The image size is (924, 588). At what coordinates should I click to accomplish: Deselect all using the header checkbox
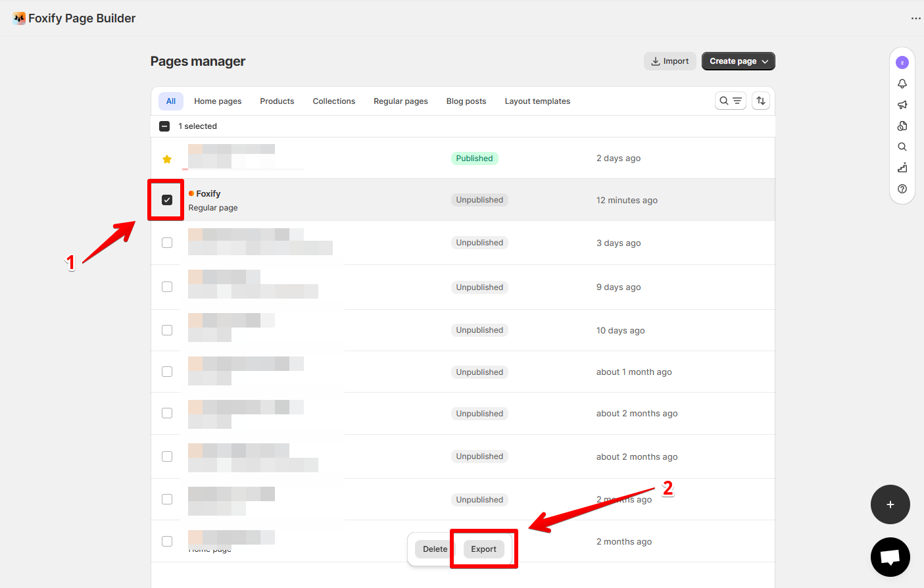[164, 126]
